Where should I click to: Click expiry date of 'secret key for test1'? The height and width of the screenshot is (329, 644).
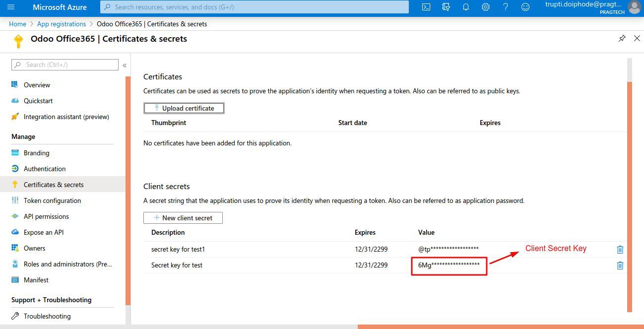371,249
